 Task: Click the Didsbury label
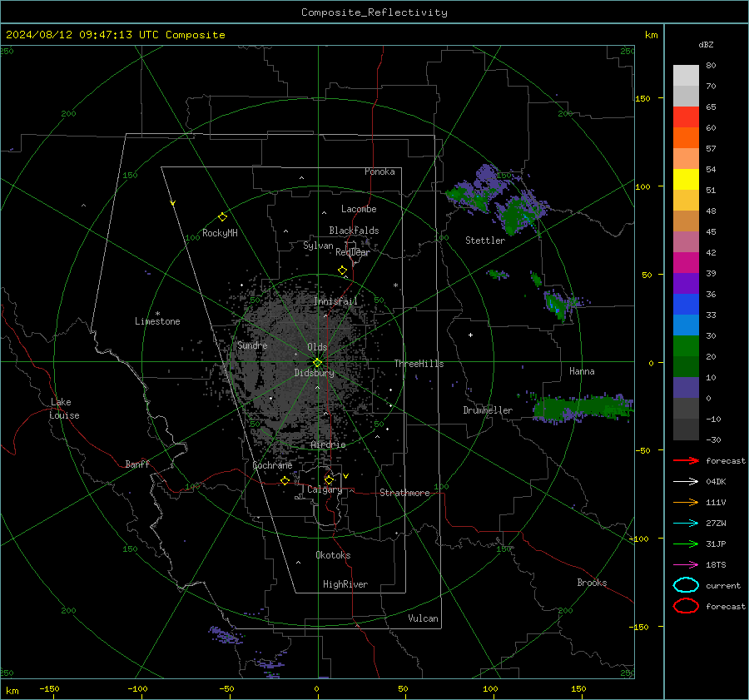point(314,373)
